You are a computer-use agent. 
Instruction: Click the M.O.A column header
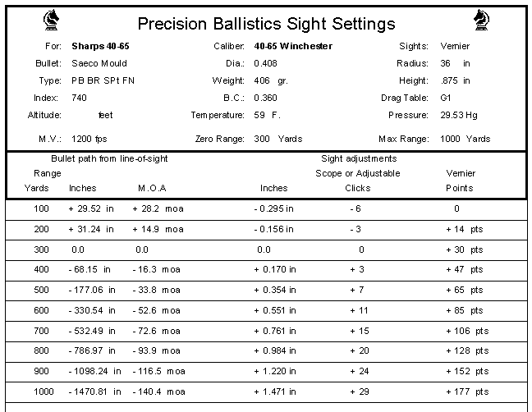(153, 188)
